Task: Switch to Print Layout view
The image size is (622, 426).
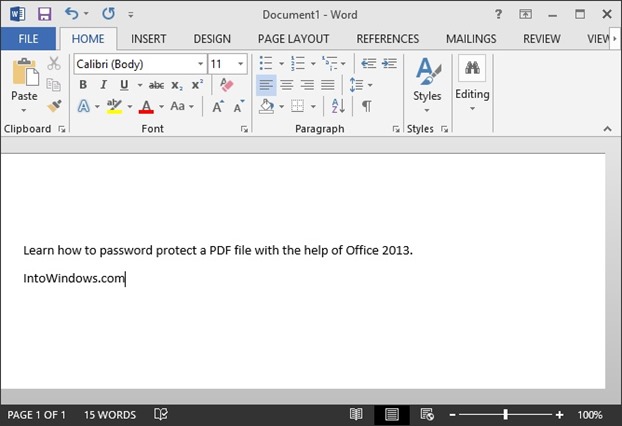Action: 392,415
